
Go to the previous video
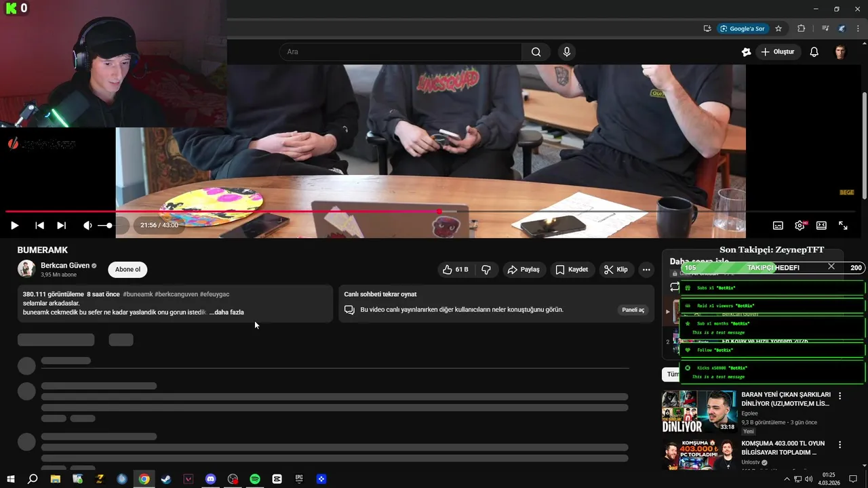tap(39, 225)
